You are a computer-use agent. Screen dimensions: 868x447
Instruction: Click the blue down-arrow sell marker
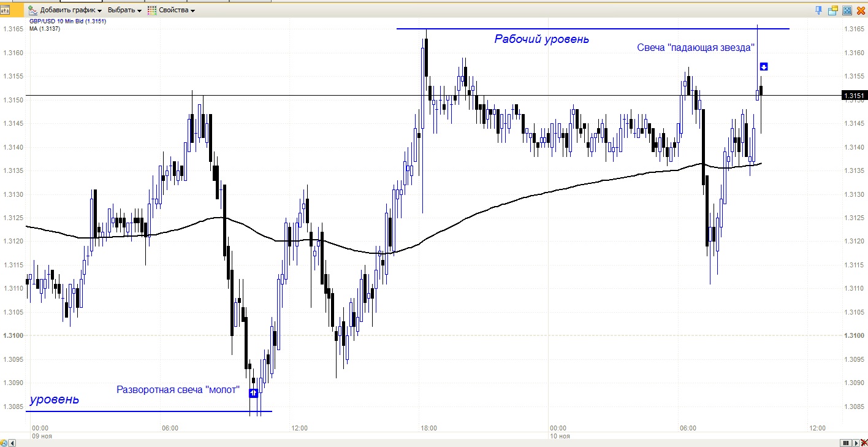(x=764, y=66)
